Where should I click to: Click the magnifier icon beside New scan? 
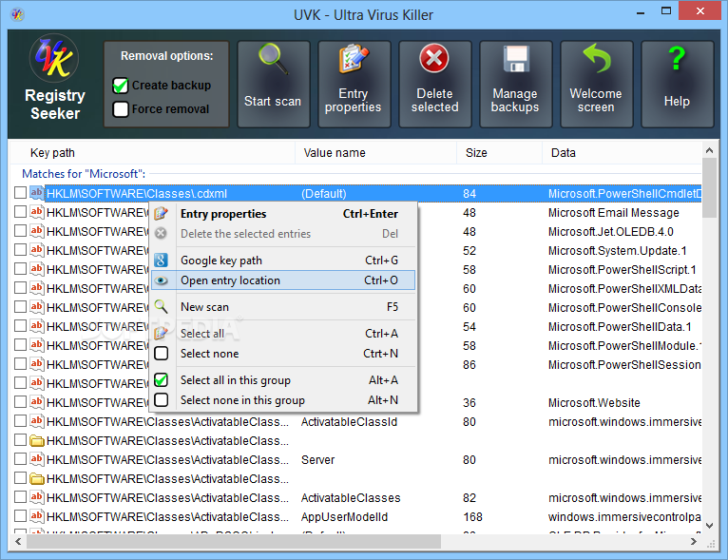point(162,306)
